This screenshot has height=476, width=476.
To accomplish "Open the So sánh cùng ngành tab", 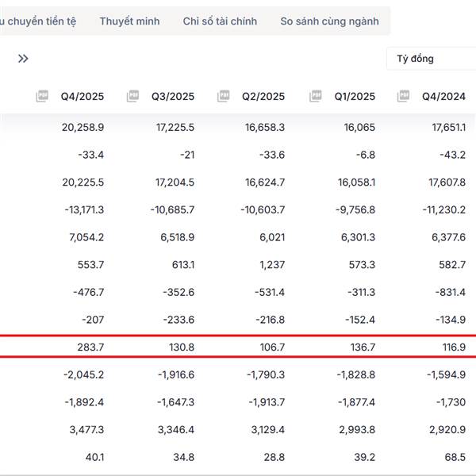I will (x=330, y=21).
